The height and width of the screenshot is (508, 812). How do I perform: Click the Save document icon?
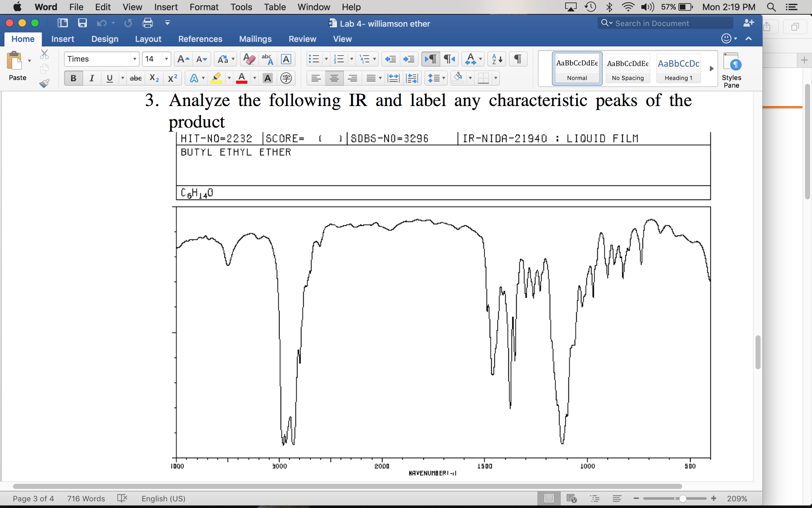82,23
